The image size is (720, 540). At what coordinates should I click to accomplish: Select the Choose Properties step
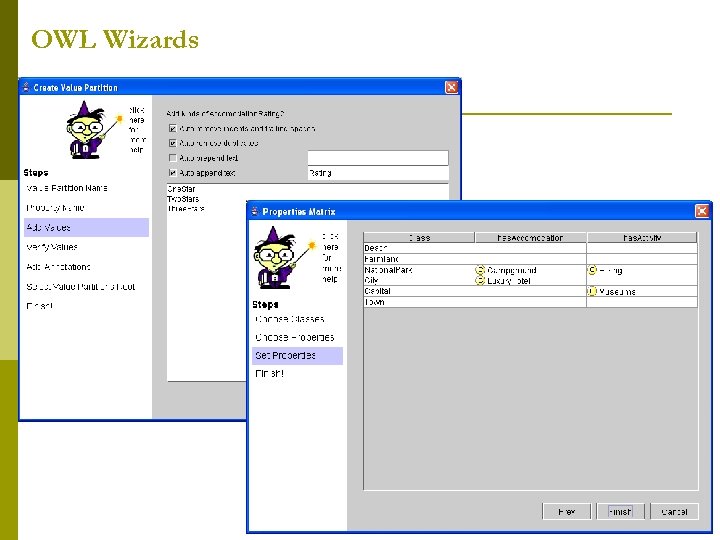294,337
